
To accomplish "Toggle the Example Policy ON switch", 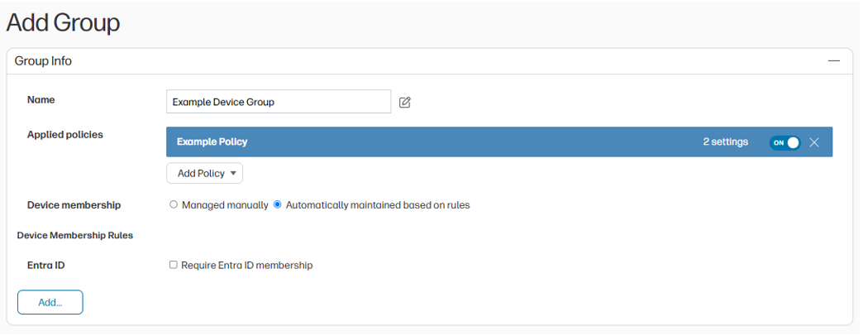I will point(785,142).
